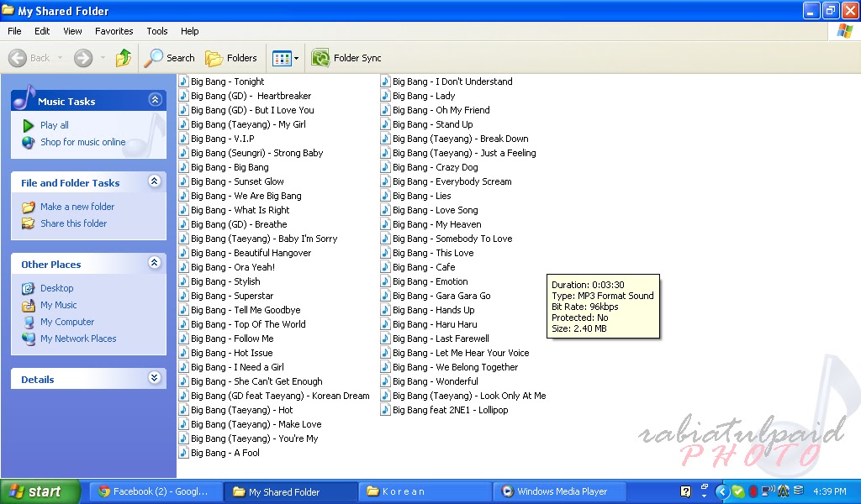
Task: Click the Forward arrow icon
Action: point(83,58)
